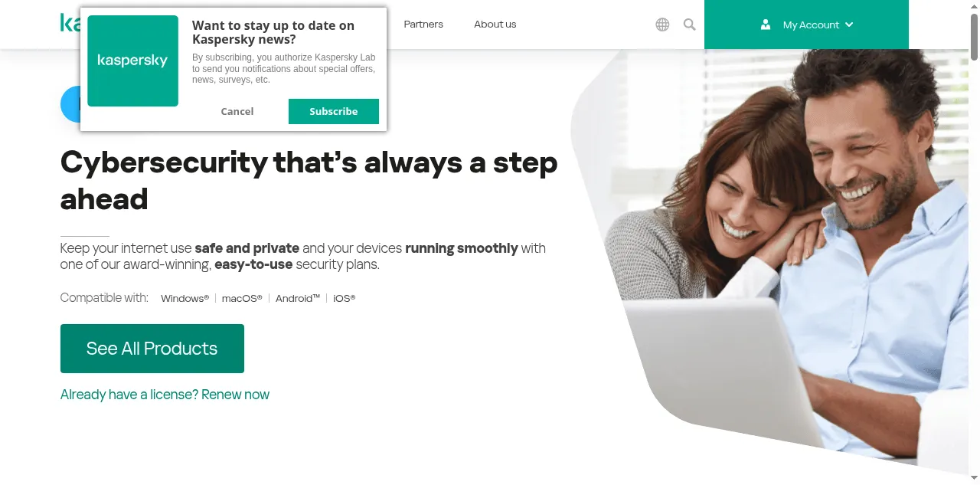Image resolution: width=980 pixels, height=485 pixels.
Task: Click the magnifying glass search icon
Action: (689, 25)
